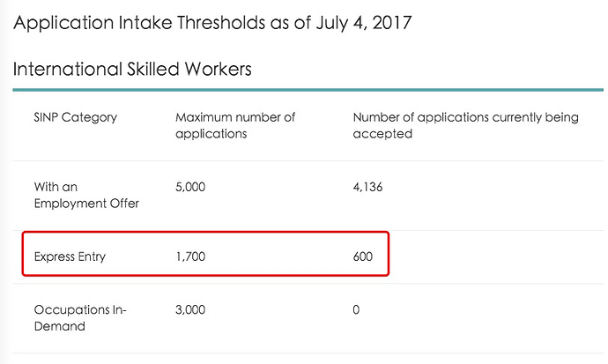This screenshot has width=608, height=364.
Task: Click the 1,700 maximum value
Action: point(193,256)
